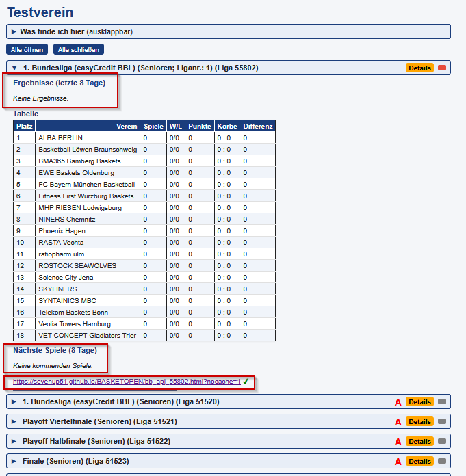Click the 'Differenz' column header
Viewport: 466px width, 476px height.
point(257,126)
